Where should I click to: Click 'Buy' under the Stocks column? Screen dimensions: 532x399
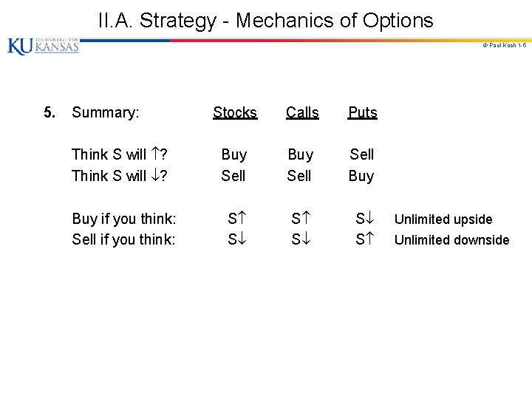tap(233, 154)
